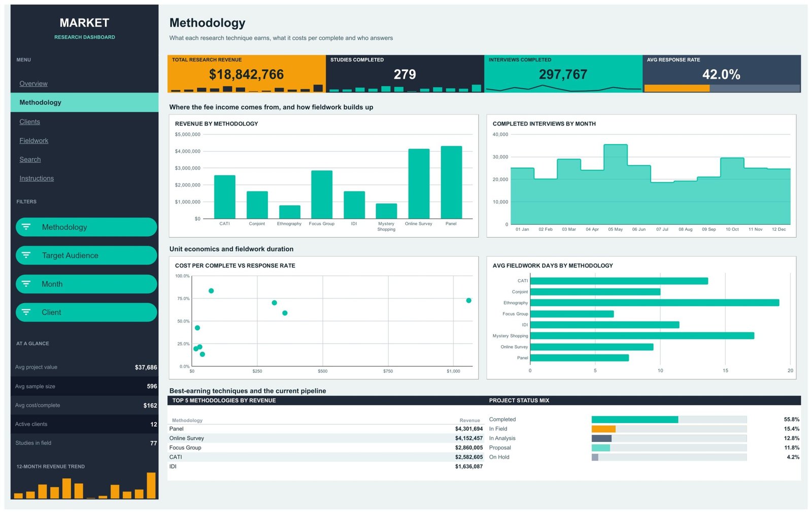Click revenue value $2,582,605 for CATI
This screenshot has width=812, height=514.
469,457
